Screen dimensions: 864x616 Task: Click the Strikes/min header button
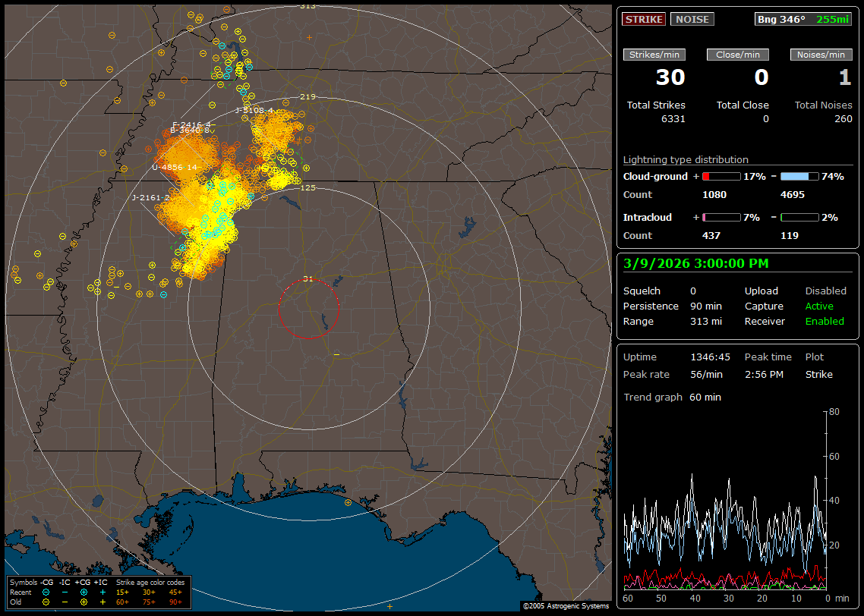pyautogui.click(x=654, y=55)
